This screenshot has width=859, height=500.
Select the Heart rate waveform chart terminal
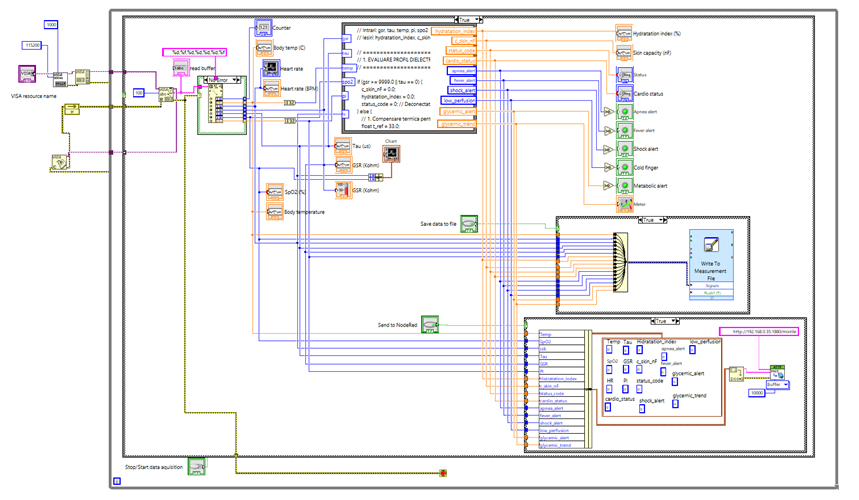pyautogui.click(x=271, y=68)
